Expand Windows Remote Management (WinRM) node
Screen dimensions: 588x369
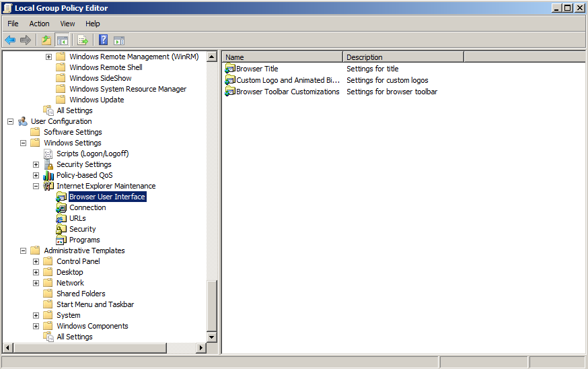pyautogui.click(x=48, y=57)
